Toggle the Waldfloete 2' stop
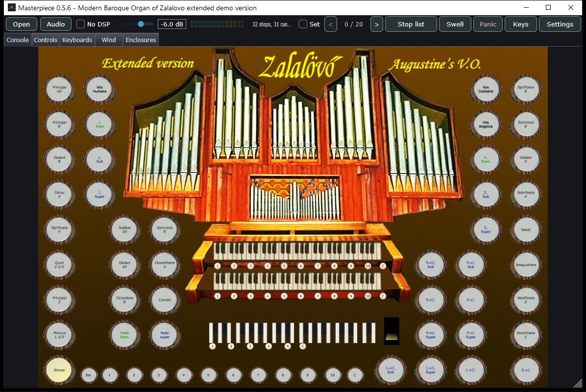Image resolution: width=586 pixels, height=392 pixels. [x=526, y=300]
